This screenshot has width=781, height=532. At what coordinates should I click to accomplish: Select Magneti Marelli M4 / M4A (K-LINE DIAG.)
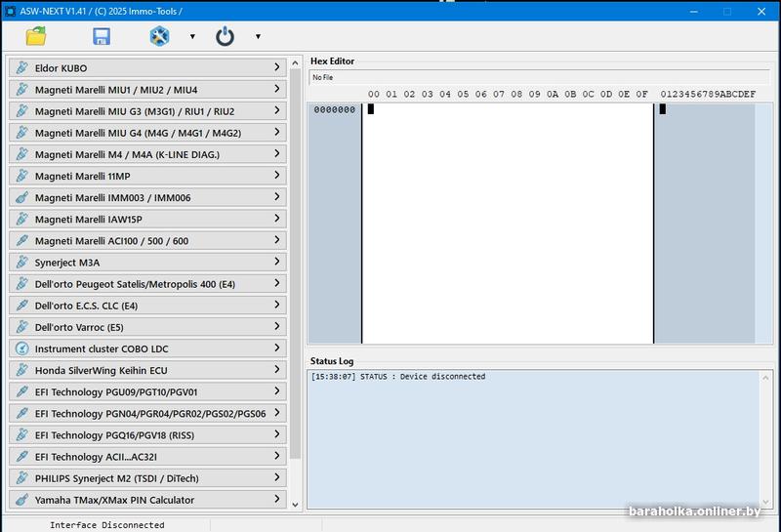pos(147,154)
